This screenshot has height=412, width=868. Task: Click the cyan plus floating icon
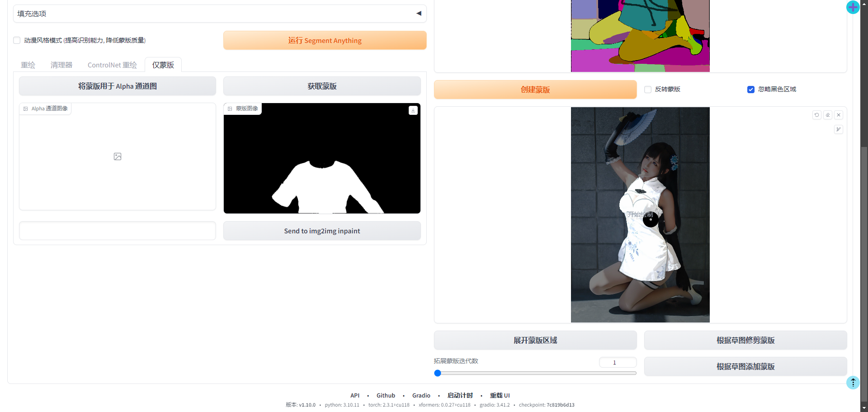pyautogui.click(x=853, y=7)
